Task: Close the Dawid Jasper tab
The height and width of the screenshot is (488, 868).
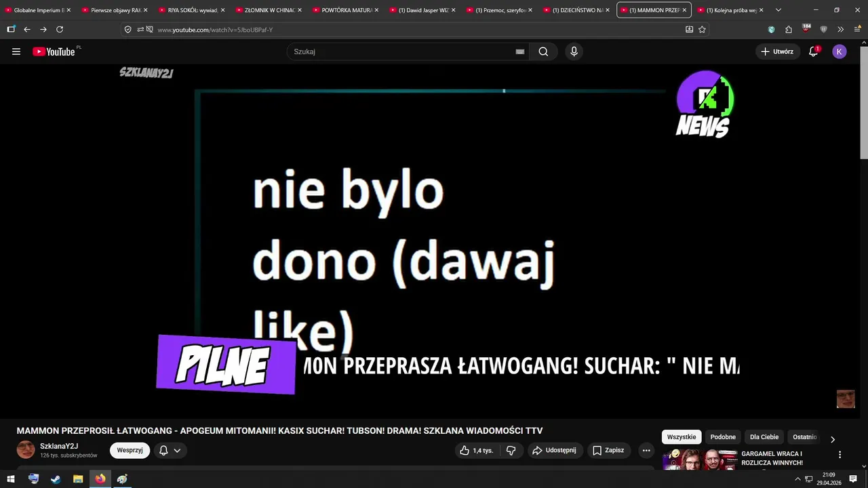Action: [x=453, y=10]
